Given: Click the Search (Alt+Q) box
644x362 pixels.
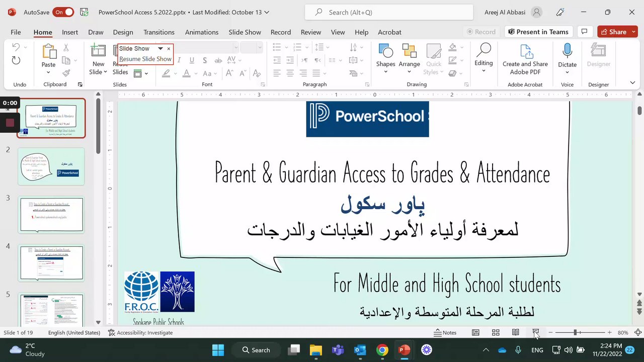Looking at the screenshot, I should [x=389, y=12].
